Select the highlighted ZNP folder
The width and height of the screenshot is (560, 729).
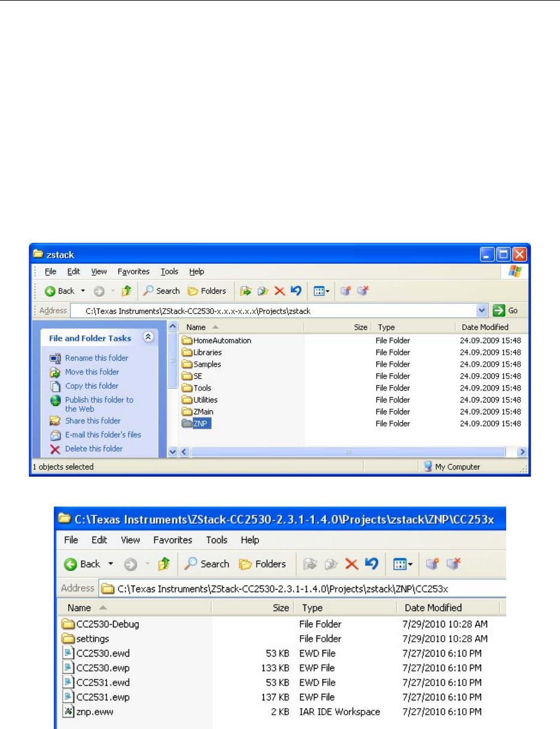click(x=196, y=423)
